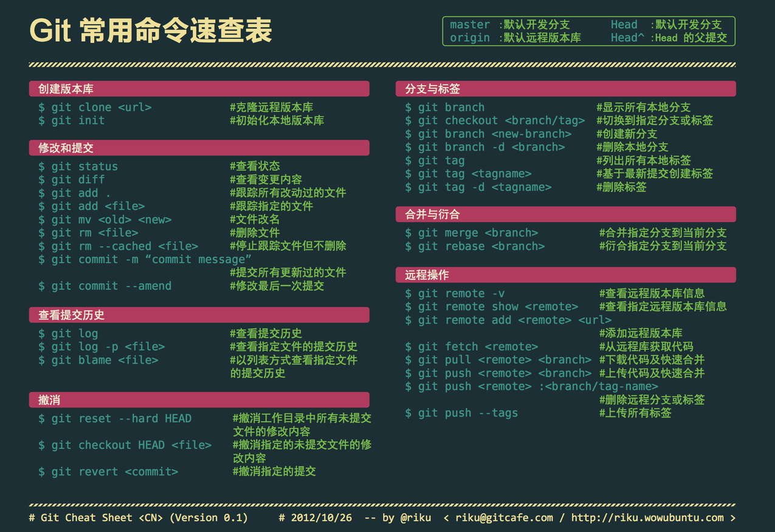Click the comment '#切换到指定分支或标签'
This screenshot has width=775, height=532.
click(x=655, y=121)
